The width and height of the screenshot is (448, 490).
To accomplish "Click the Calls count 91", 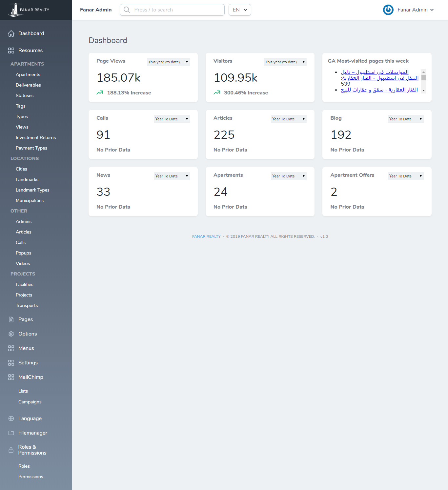I will [x=103, y=135].
